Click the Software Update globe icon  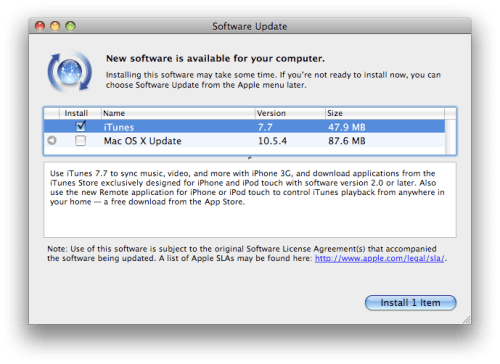pos(70,72)
